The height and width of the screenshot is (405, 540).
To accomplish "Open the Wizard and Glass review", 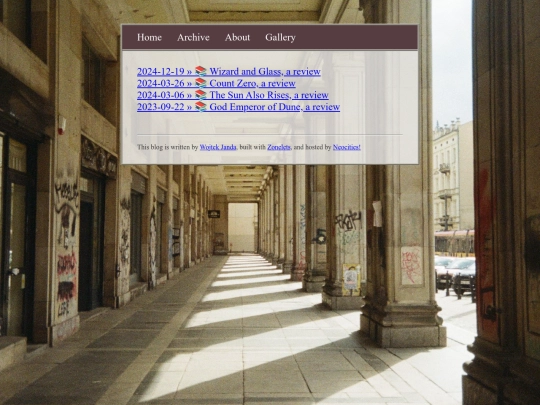I will tap(229, 71).
